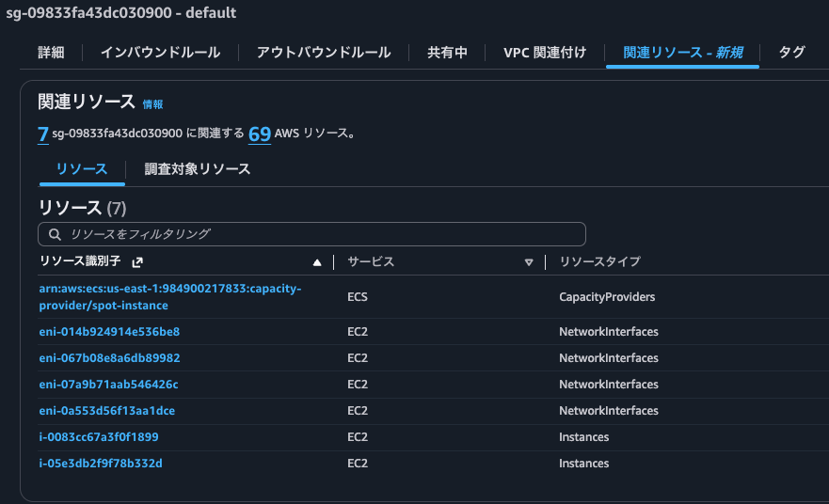Click the 情報 link next to 関連リソース

point(152,104)
